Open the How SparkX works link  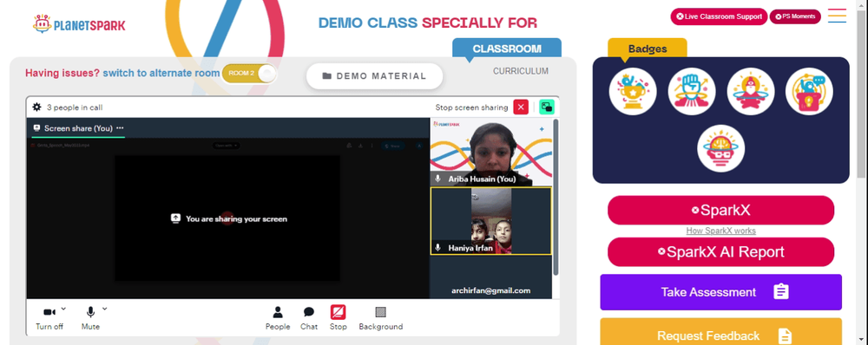[720, 231]
